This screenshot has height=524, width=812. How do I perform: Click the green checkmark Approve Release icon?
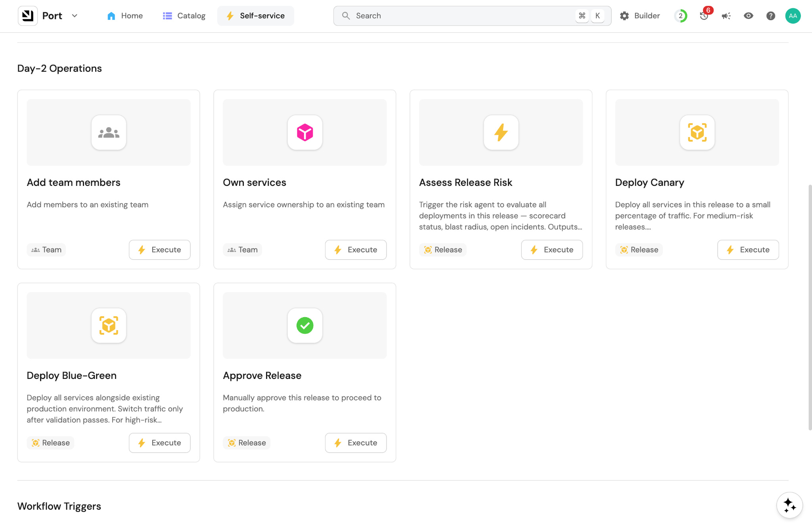(x=304, y=325)
